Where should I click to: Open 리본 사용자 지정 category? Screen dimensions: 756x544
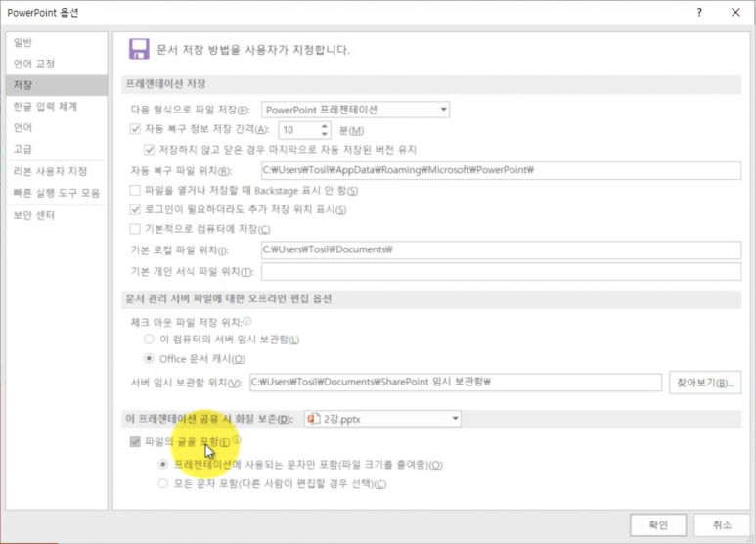pyautogui.click(x=57, y=171)
